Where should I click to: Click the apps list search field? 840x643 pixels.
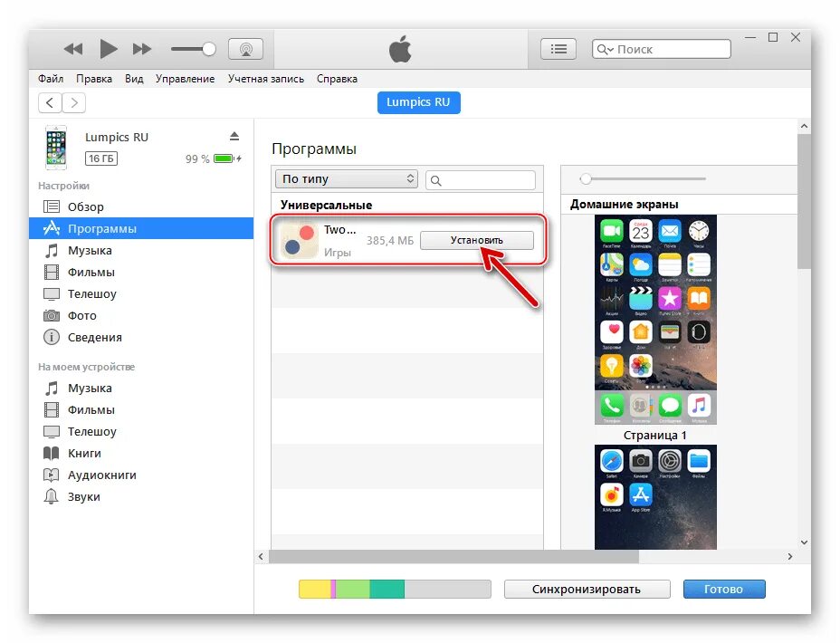tap(481, 180)
